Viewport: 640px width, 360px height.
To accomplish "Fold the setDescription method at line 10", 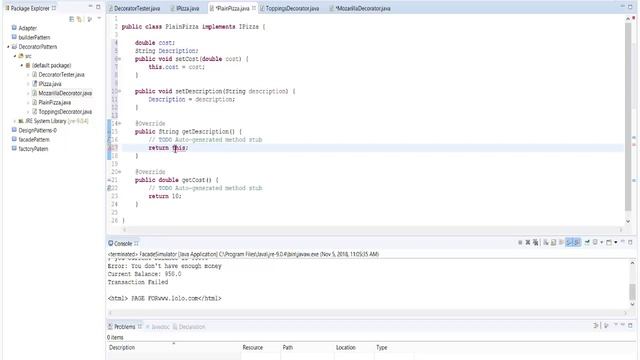I will pos(120,91).
